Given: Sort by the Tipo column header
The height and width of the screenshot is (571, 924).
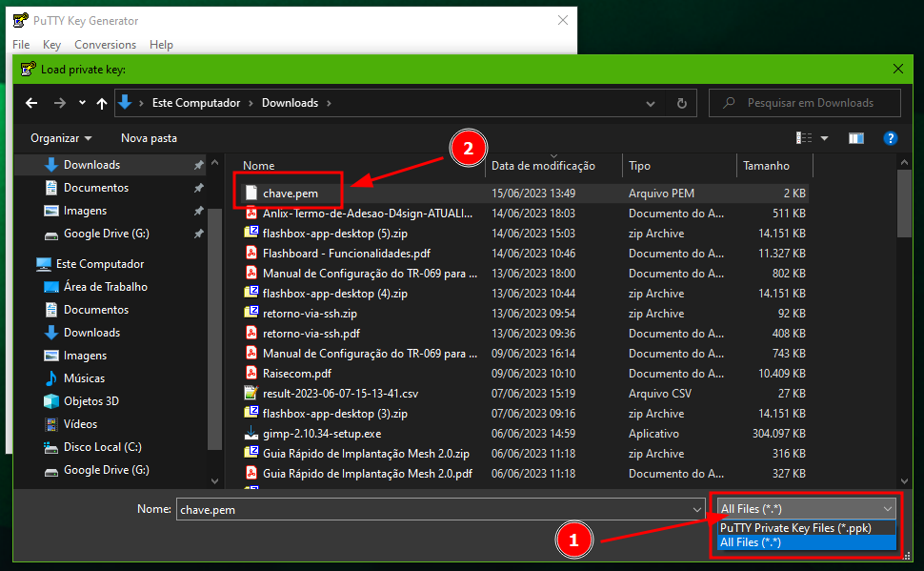Looking at the screenshot, I should tap(639, 166).
